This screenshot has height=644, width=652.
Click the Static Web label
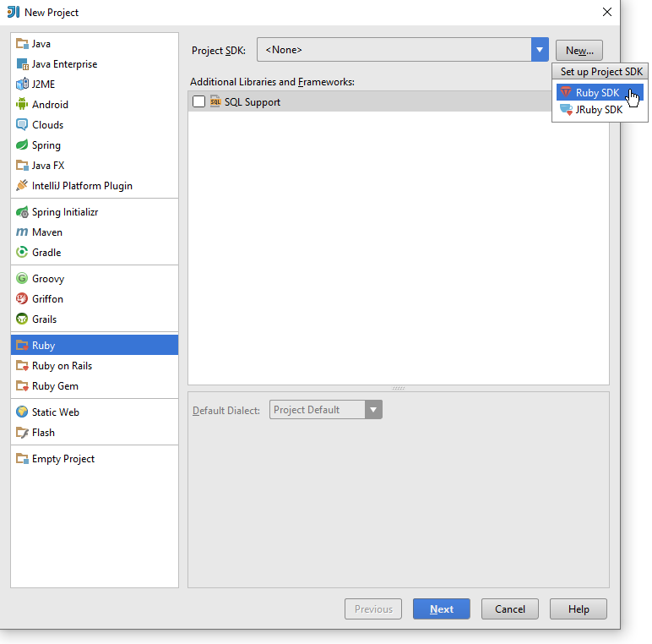pos(55,412)
